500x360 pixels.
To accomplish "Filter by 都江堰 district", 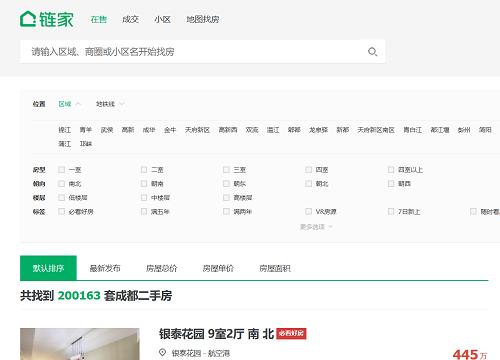I will 440,130.
